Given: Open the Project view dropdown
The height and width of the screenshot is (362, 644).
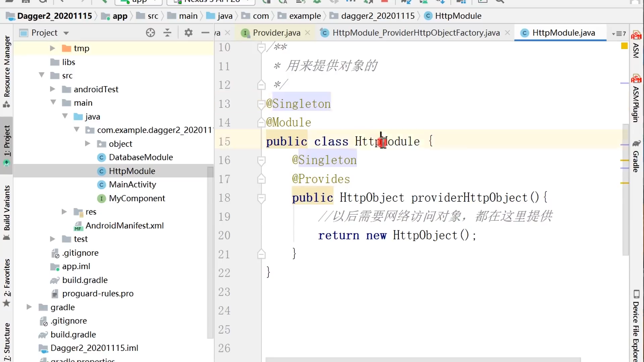Looking at the screenshot, I should coord(66,33).
